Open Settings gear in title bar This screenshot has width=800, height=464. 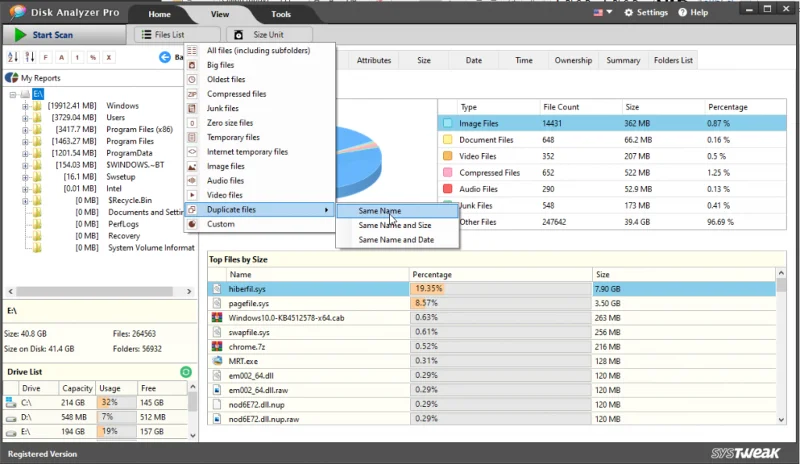(x=629, y=12)
